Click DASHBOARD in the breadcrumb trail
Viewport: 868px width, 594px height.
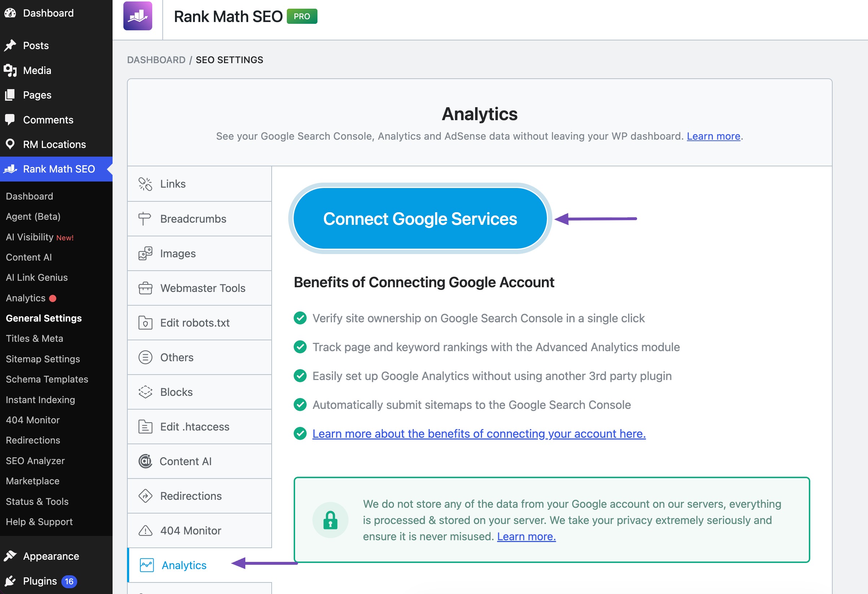156,60
